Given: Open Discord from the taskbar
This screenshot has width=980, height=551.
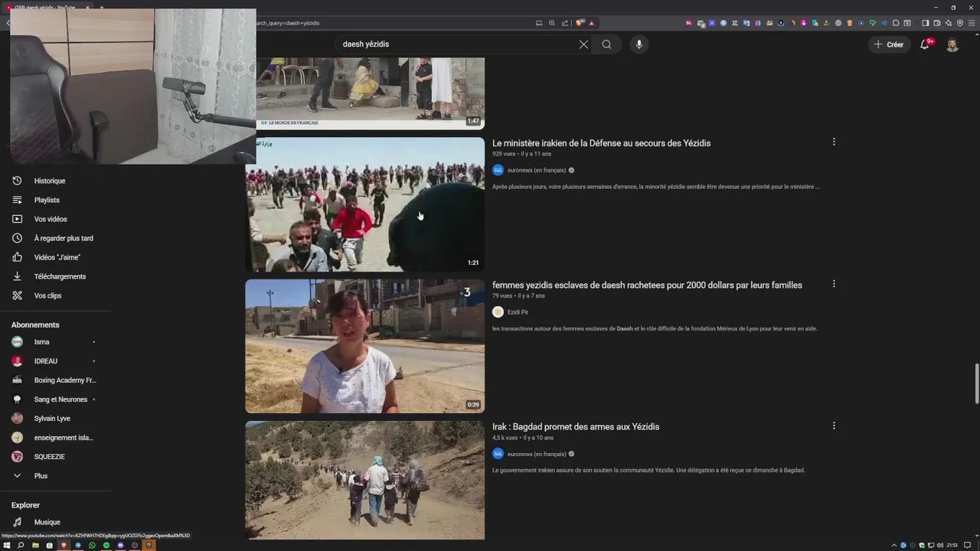Looking at the screenshot, I should point(121,545).
